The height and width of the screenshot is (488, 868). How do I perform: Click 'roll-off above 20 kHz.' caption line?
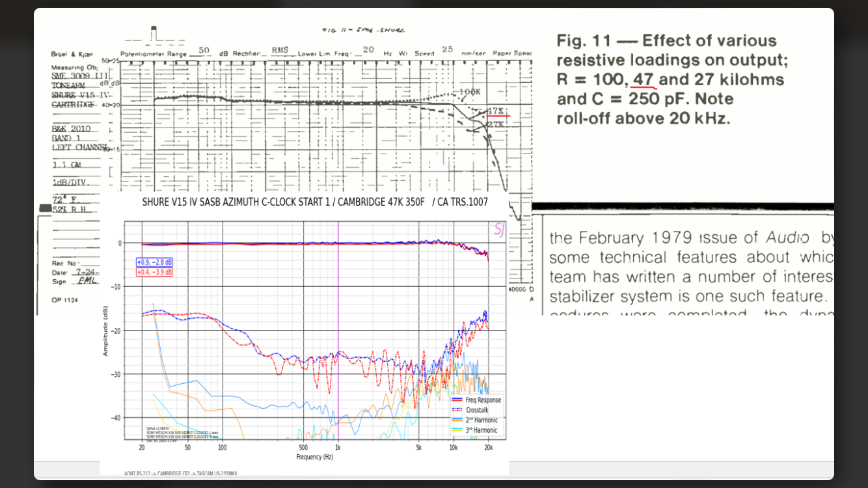point(644,118)
